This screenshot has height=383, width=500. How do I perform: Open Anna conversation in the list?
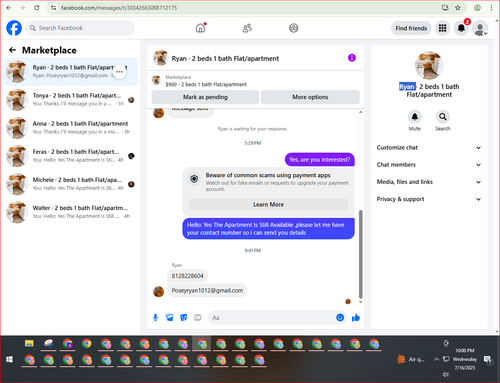point(70,128)
